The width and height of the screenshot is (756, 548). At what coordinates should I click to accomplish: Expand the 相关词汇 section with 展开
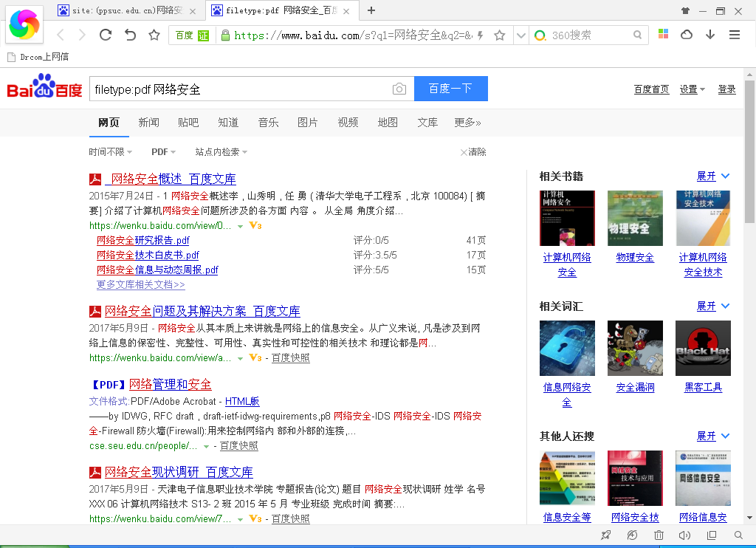tap(713, 306)
